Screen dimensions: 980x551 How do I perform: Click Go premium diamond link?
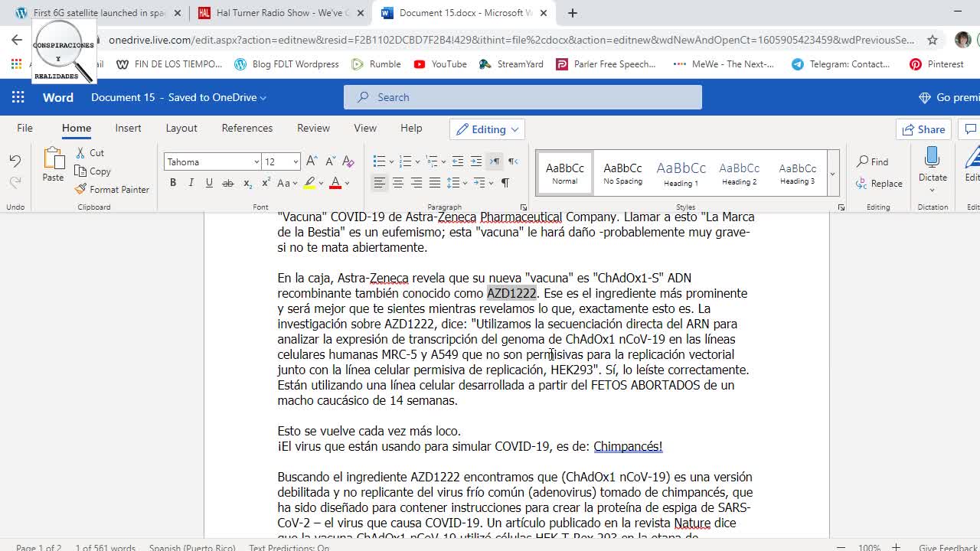(949, 97)
